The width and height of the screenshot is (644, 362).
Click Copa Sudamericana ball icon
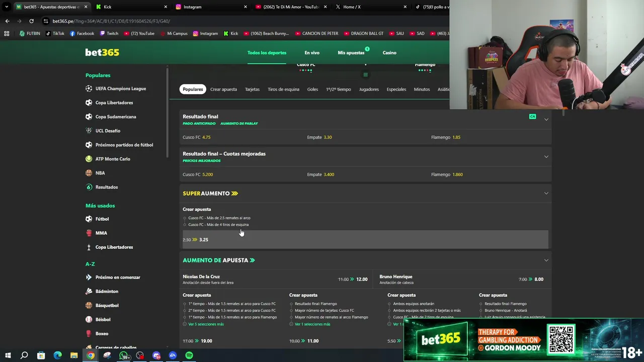89,117
